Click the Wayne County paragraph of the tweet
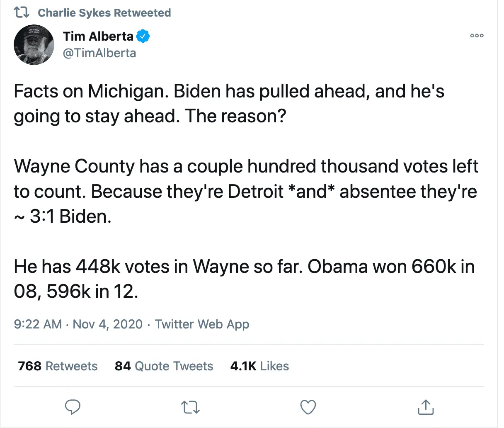Image resolution: width=504 pixels, height=428 pixels. [245, 179]
